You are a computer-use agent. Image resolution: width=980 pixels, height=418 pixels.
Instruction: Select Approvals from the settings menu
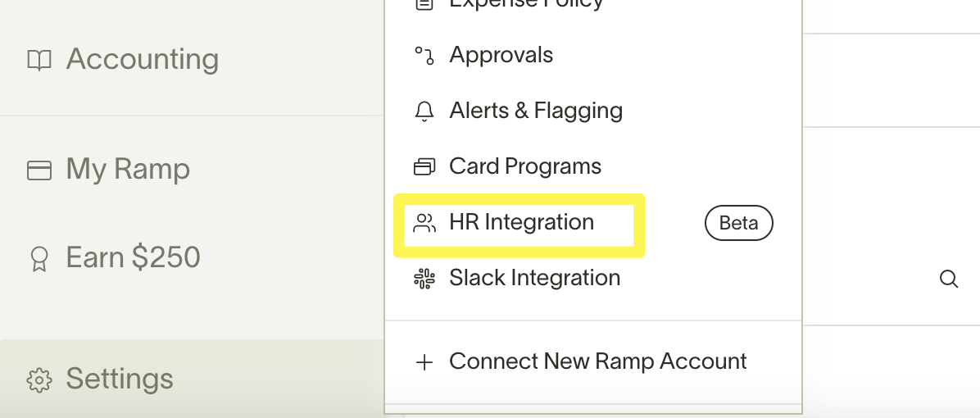pyautogui.click(x=501, y=56)
